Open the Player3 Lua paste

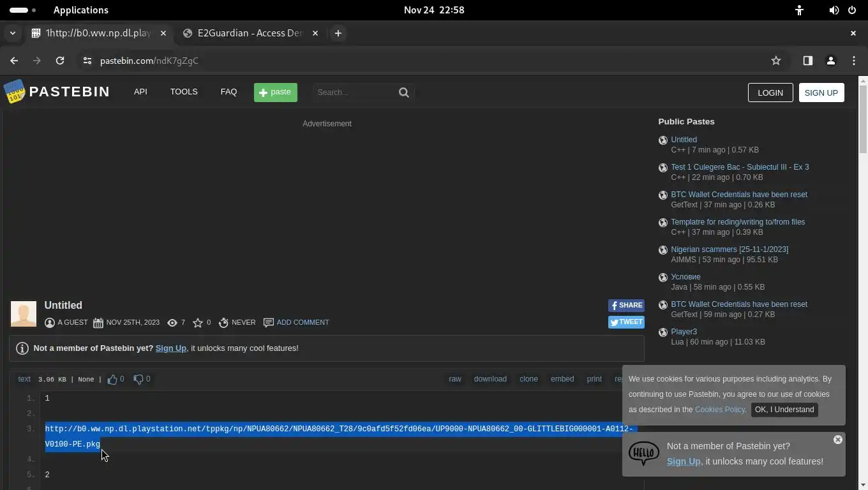pyautogui.click(x=684, y=332)
